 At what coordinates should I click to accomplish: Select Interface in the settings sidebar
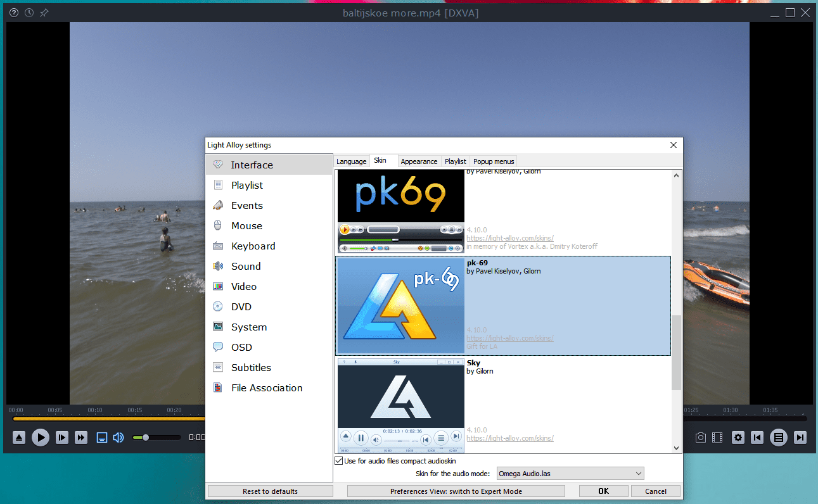pyautogui.click(x=269, y=165)
